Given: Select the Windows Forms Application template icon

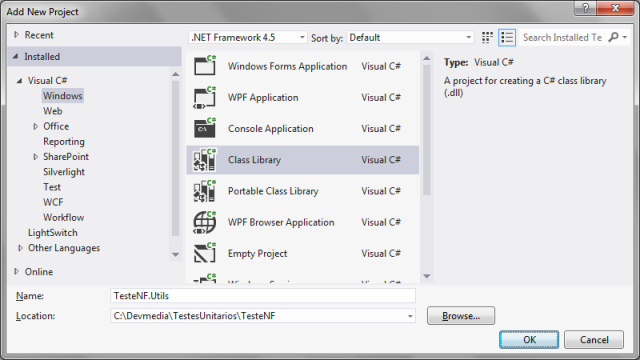Looking at the screenshot, I should coord(204,66).
